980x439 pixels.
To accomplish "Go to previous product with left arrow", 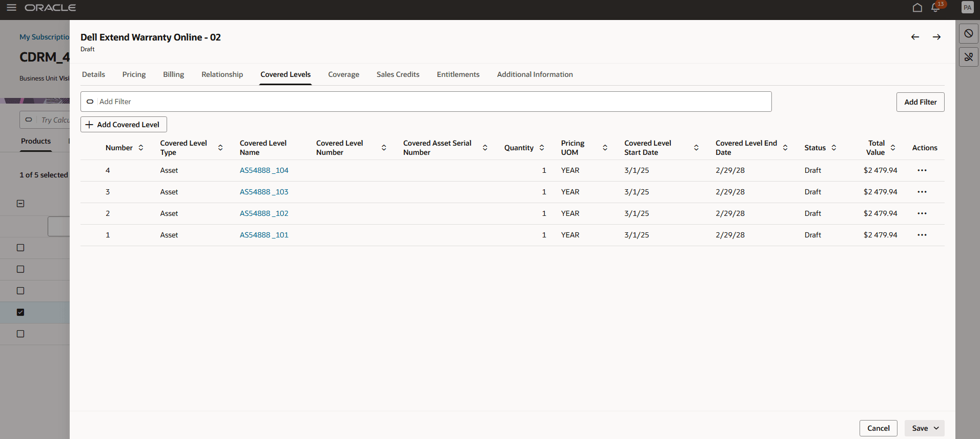I will point(915,37).
